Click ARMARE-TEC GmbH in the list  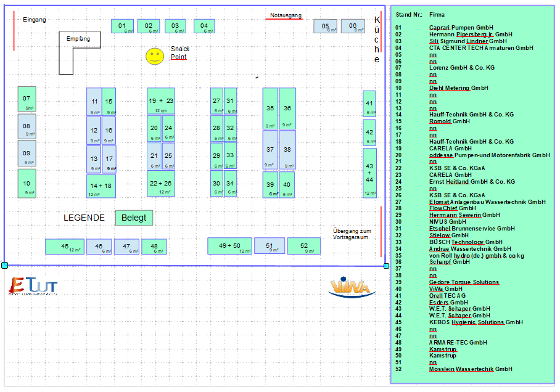click(458, 342)
